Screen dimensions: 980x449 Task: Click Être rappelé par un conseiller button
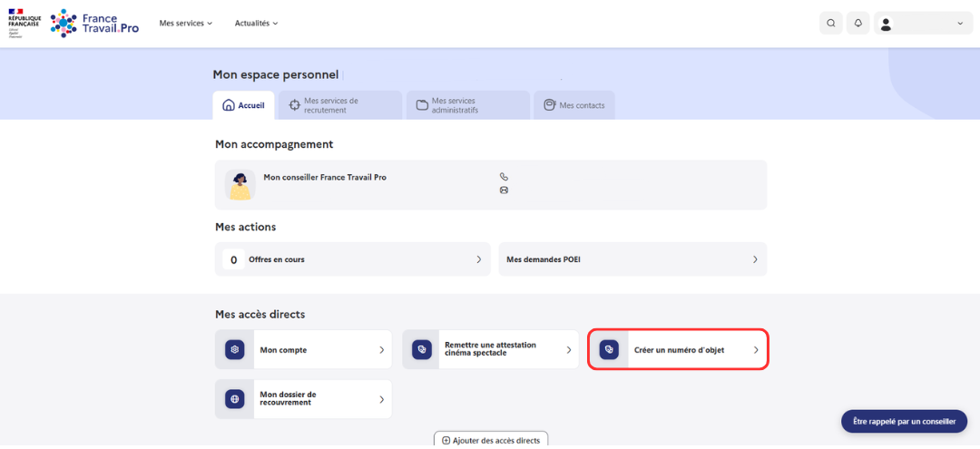(905, 422)
